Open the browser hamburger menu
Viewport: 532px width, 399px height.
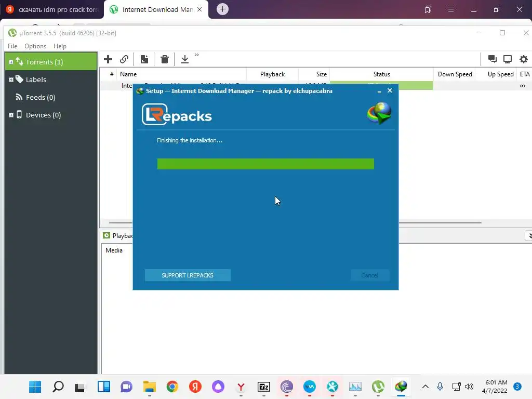click(451, 9)
